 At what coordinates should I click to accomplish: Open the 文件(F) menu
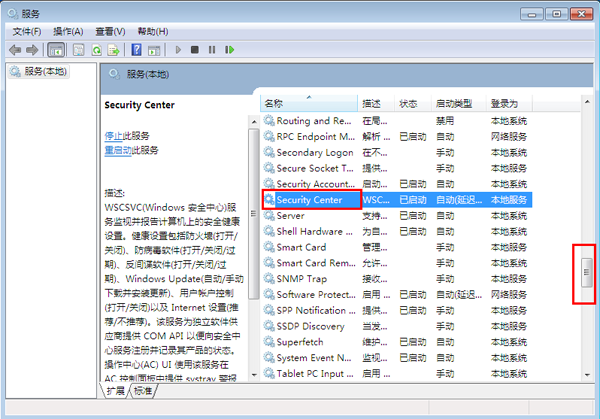pyautogui.click(x=27, y=31)
